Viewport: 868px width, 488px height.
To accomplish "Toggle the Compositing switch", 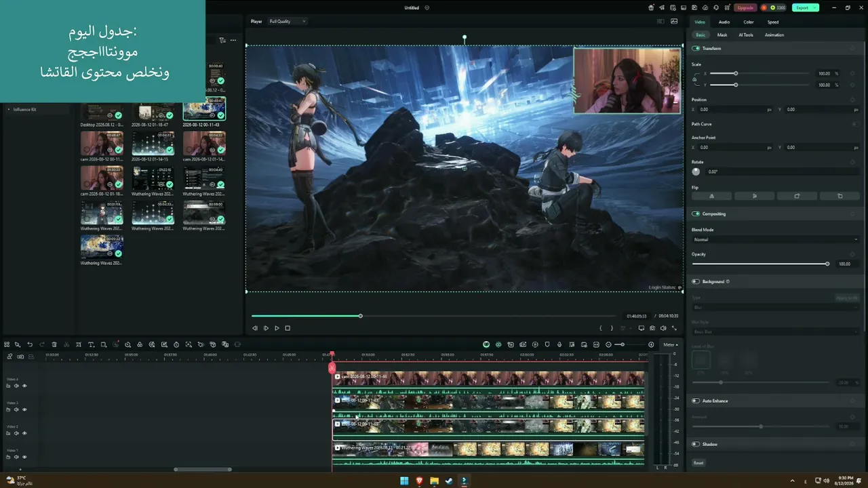I will (x=696, y=213).
